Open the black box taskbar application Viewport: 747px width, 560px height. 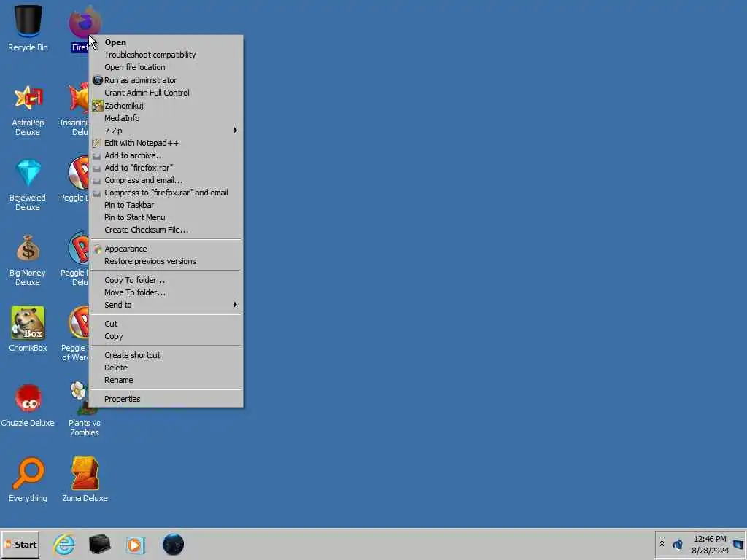(x=99, y=544)
